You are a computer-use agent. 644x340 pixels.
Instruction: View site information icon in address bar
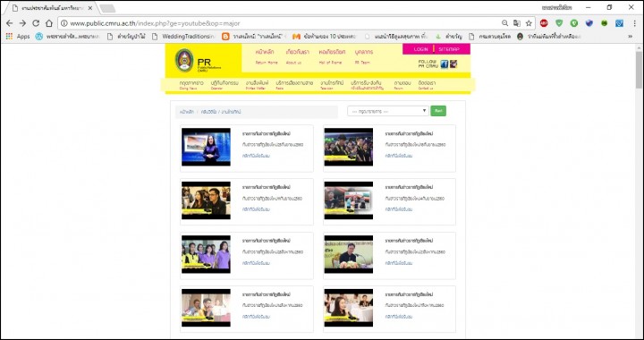(x=64, y=23)
